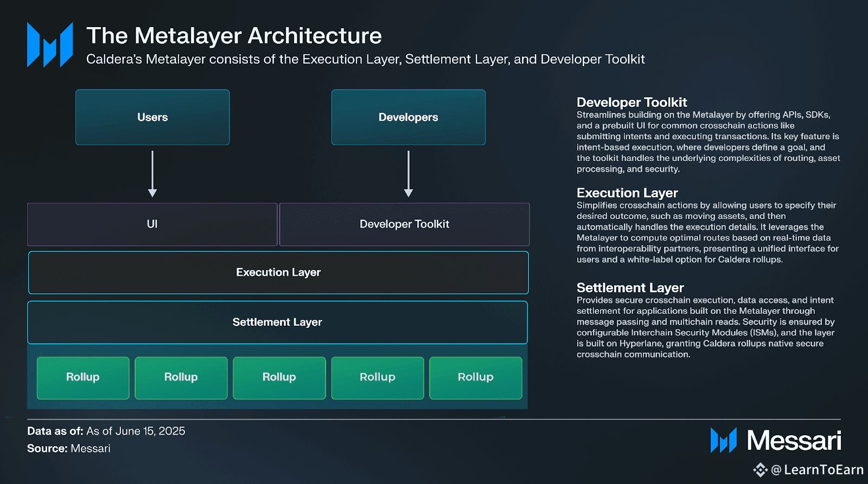Click the paragraph starting 'Provides secure crosschain execution'
This screenshot has width=868, height=484.
pyautogui.click(x=706, y=327)
